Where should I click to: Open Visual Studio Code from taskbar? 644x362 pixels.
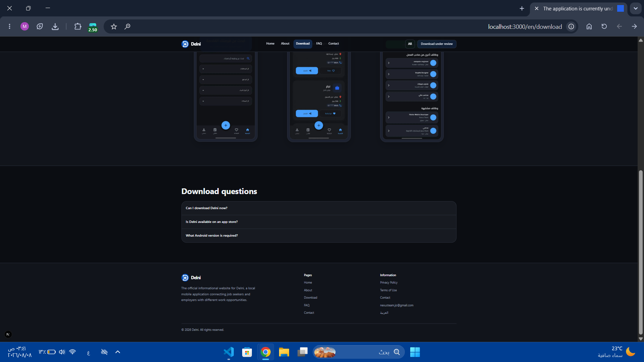coord(229,352)
